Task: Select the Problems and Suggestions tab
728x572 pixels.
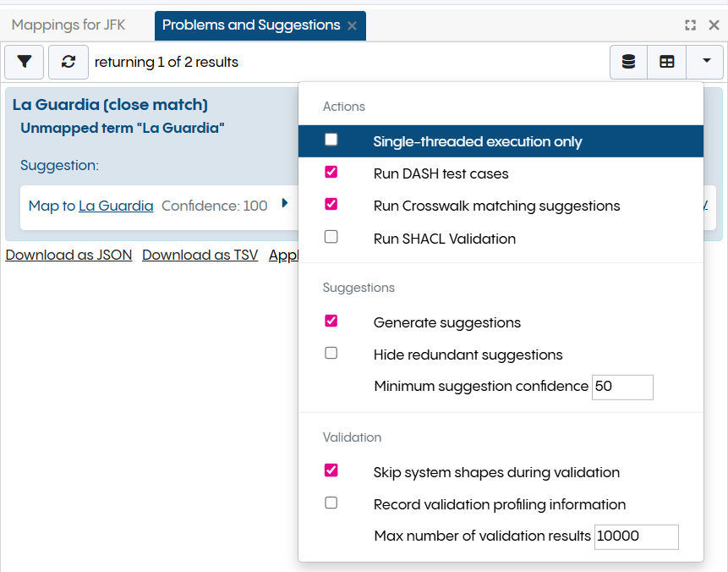Action: pyautogui.click(x=250, y=25)
